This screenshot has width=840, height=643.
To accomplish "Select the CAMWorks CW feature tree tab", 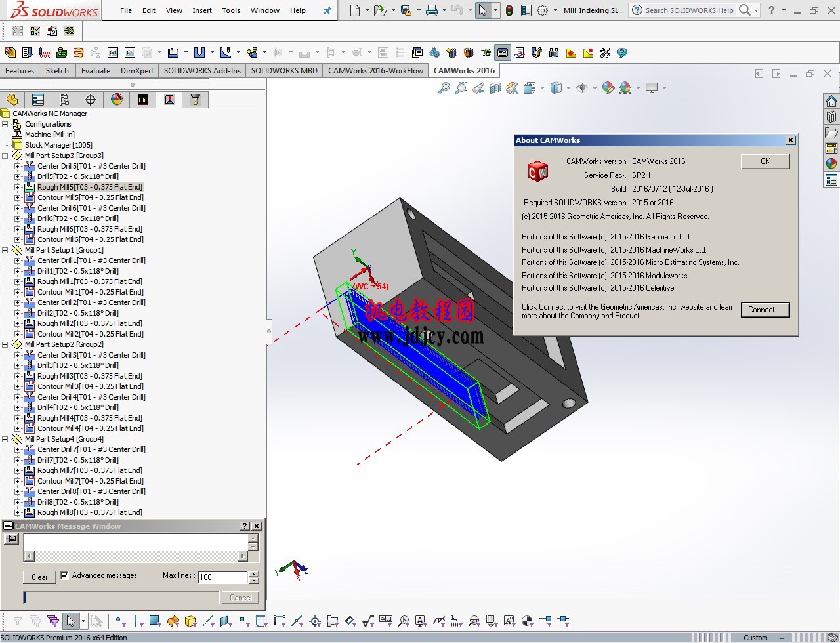I will (143, 100).
